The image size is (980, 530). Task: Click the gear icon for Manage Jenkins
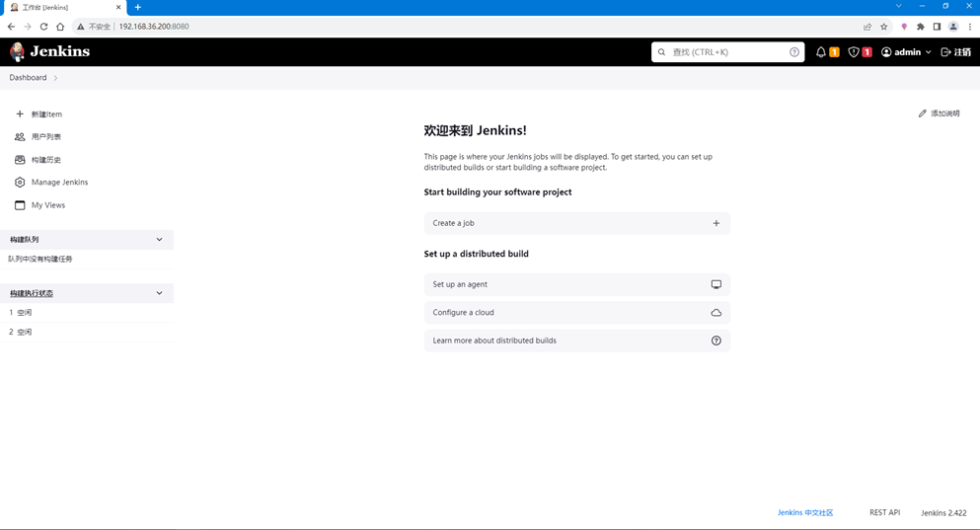pyautogui.click(x=20, y=183)
